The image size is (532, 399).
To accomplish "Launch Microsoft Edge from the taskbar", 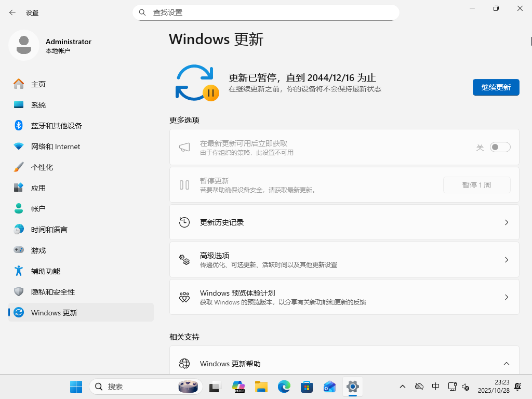I will pyautogui.click(x=284, y=387).
